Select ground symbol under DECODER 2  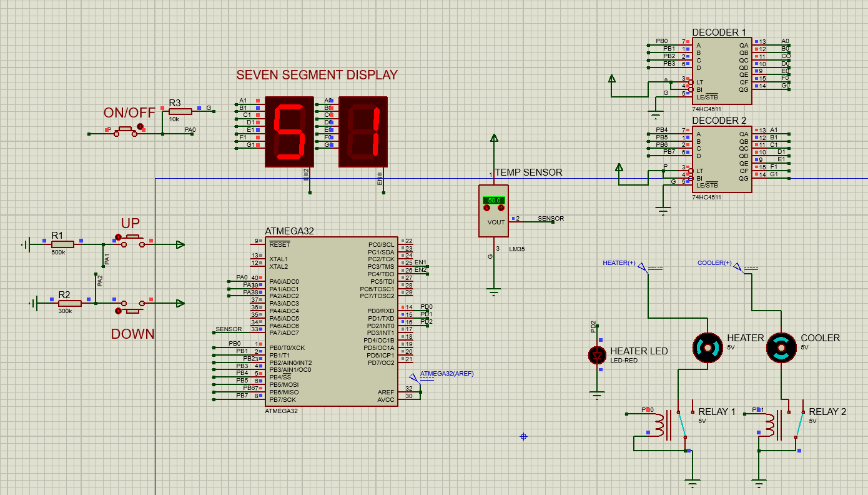pos(663,210)
